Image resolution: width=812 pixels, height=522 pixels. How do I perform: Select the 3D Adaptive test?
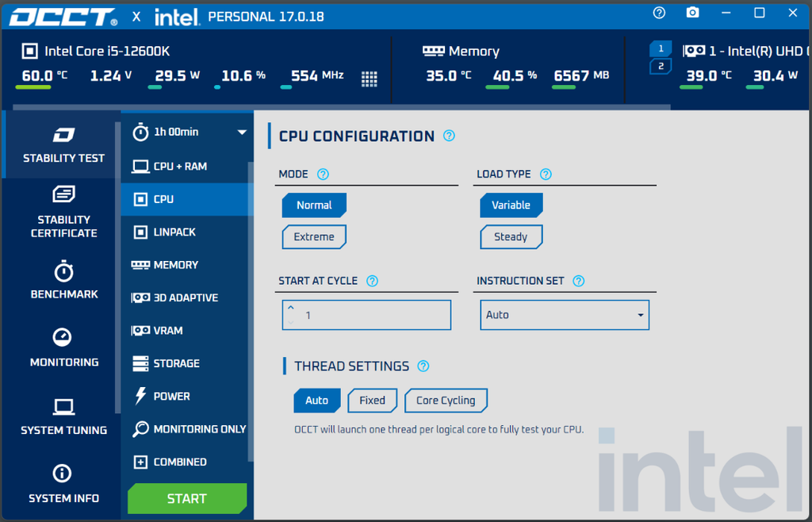pyautogui.click(x=184, y=297)
